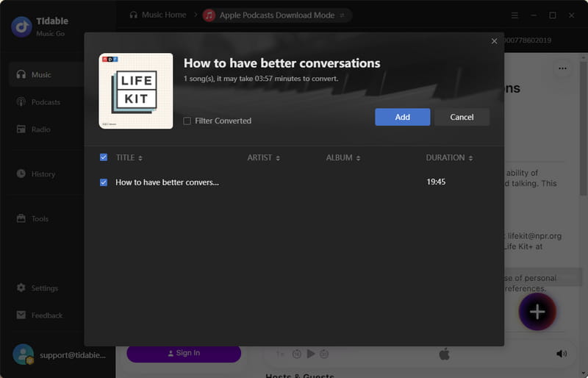The image size is (588, 378).
Task: Click the Tidable Music Go logo
Action: coord(22,26)
